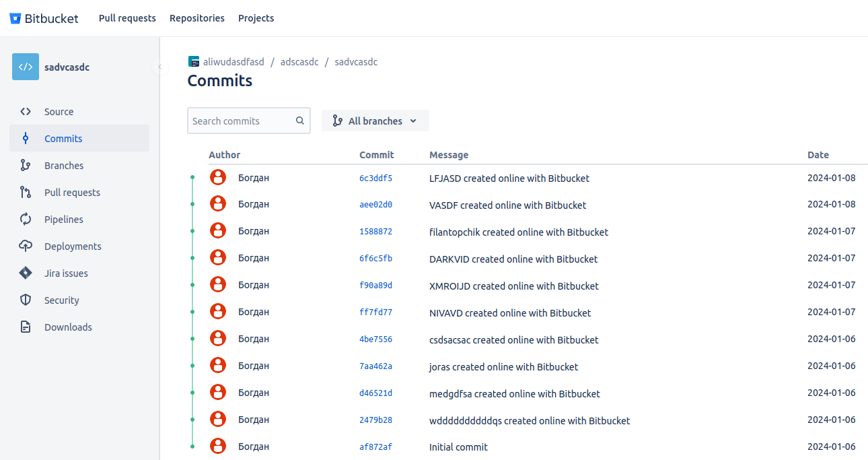
Task: Click the Bitbucket logo icon
Action: [x=15, y=18]
